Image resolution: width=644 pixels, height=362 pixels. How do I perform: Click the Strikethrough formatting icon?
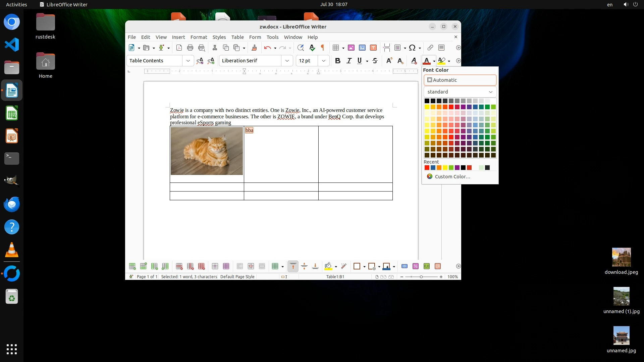point(375,61)
